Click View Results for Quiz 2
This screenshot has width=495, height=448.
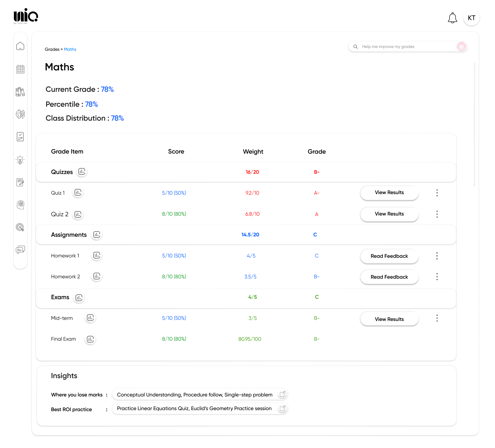pos(389,214)
